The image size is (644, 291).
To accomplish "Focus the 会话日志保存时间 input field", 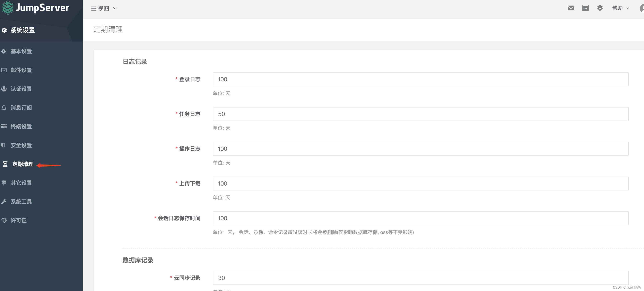I will (x=420, y=218).
